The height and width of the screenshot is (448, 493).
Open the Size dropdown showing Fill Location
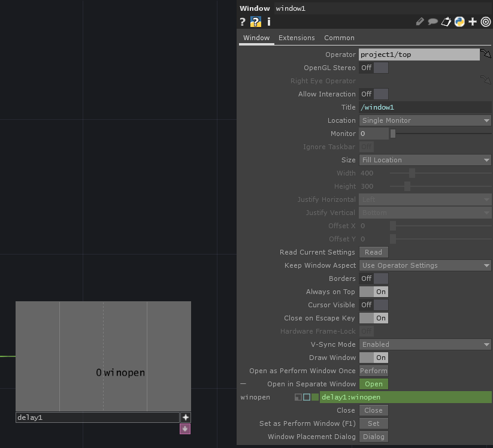click(x=425, y=160)
